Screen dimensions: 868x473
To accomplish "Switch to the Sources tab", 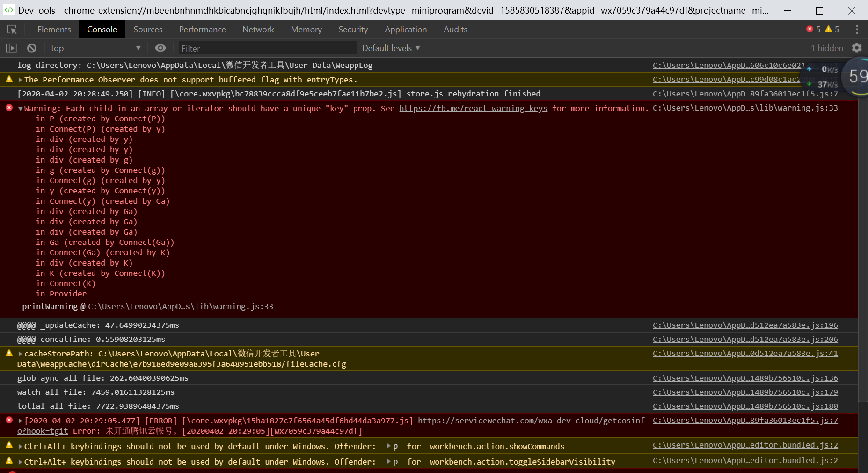I will [x=148, y=30].
